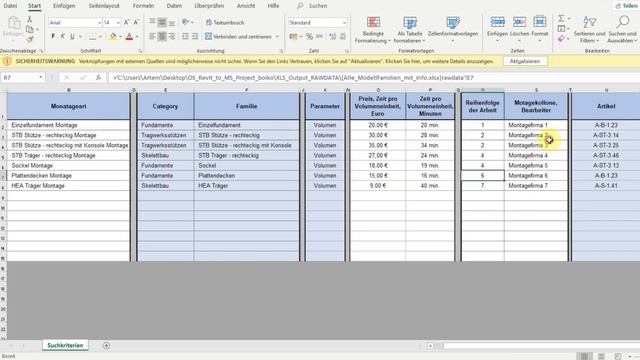Image resolution: width=640 pixels, height=360 pixels.
Task: Align text to bottom icon
Action: coord(172,22)
